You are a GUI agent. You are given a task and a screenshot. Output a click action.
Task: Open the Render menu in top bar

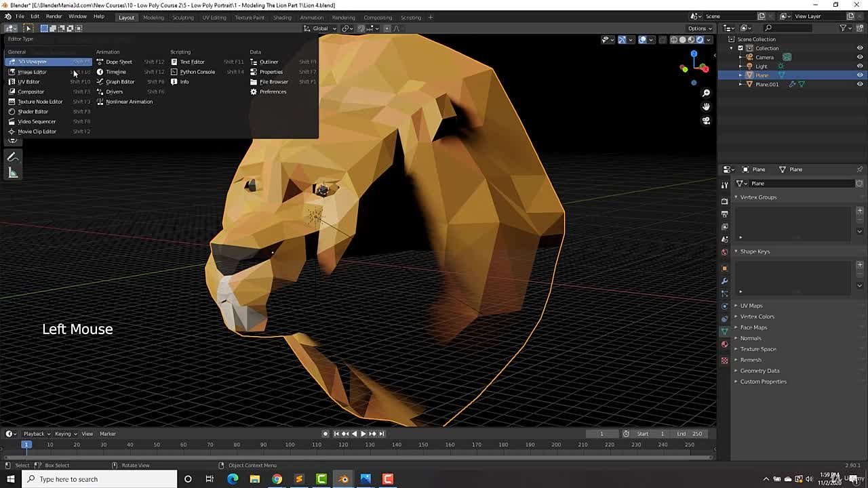[54, 16]
